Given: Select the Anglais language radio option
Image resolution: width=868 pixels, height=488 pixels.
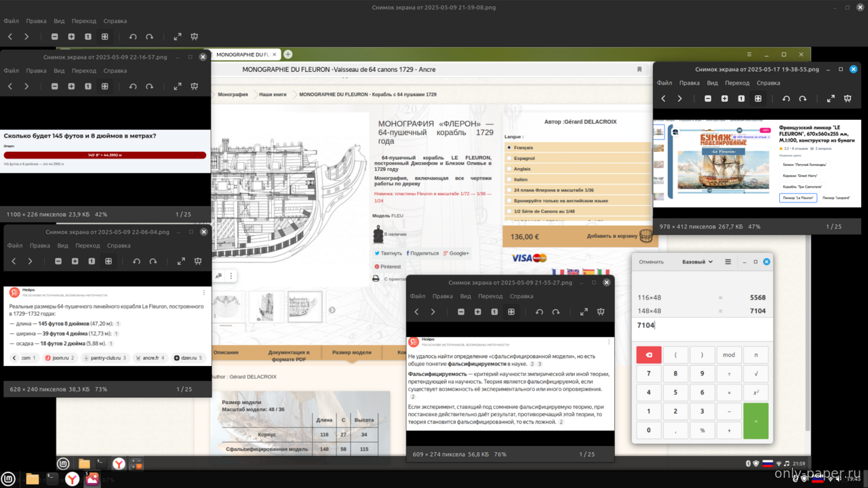Looking at the screenshot, I should click(x=509, y=169).
